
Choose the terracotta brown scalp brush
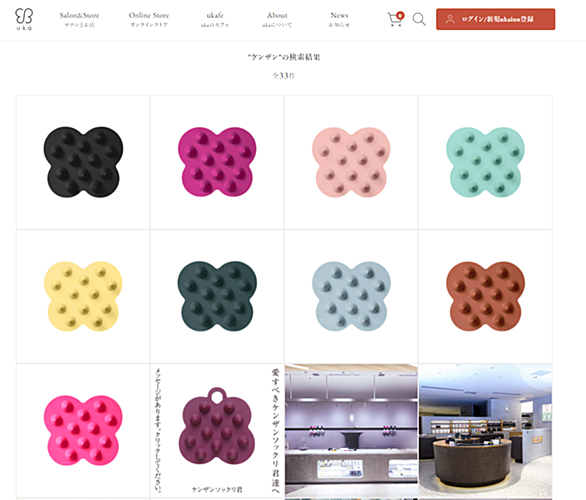coord(485,296)
